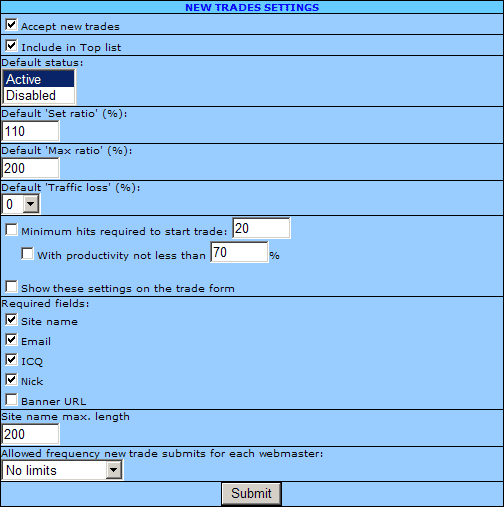Viewport: 504px width, 507px height.
Task: Click the minimum hits value field
Action: (261, 228)
